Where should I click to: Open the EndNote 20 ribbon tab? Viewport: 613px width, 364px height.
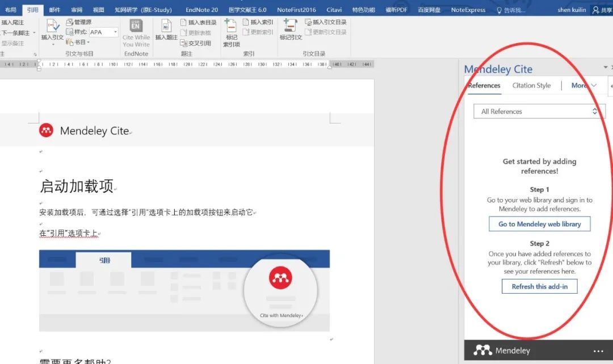201,10
